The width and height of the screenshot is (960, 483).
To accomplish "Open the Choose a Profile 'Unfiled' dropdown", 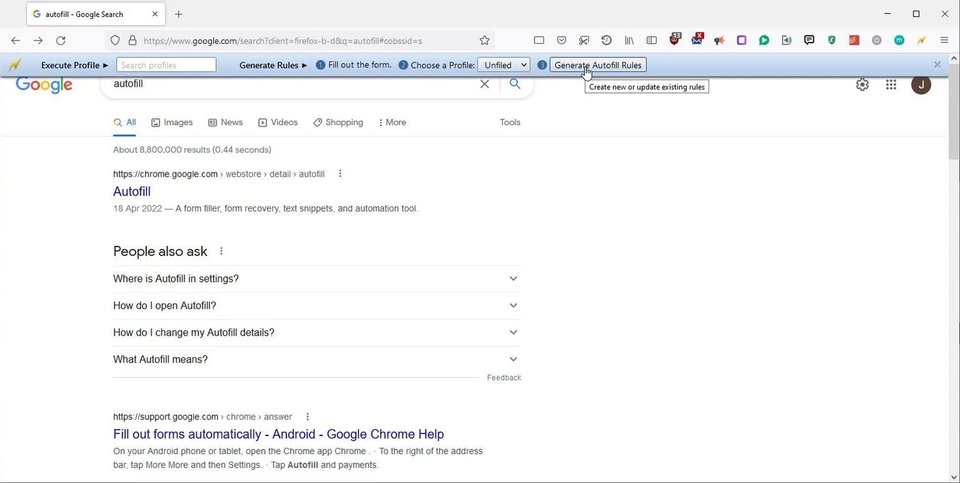I will pyautogui.click(x=504, y=65).
